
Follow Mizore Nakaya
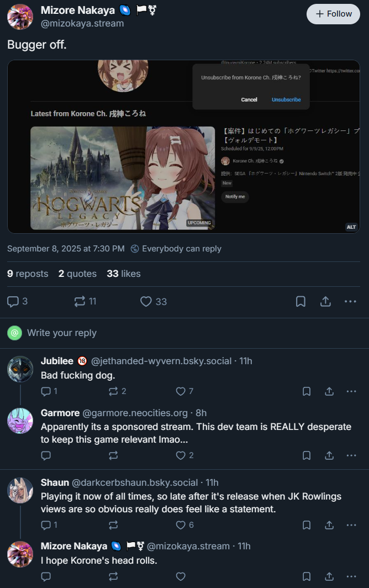[334, 14]
